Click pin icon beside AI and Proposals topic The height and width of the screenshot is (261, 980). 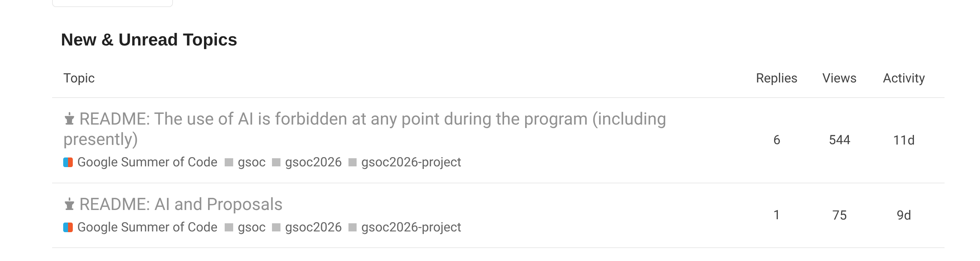[x=69, y=205]
